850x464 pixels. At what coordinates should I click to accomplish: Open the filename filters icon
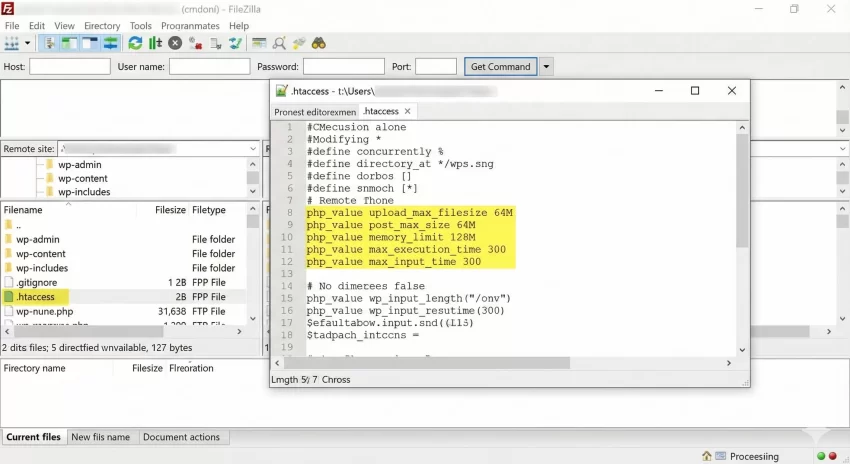pyautogui.click(x=259, y=43)
